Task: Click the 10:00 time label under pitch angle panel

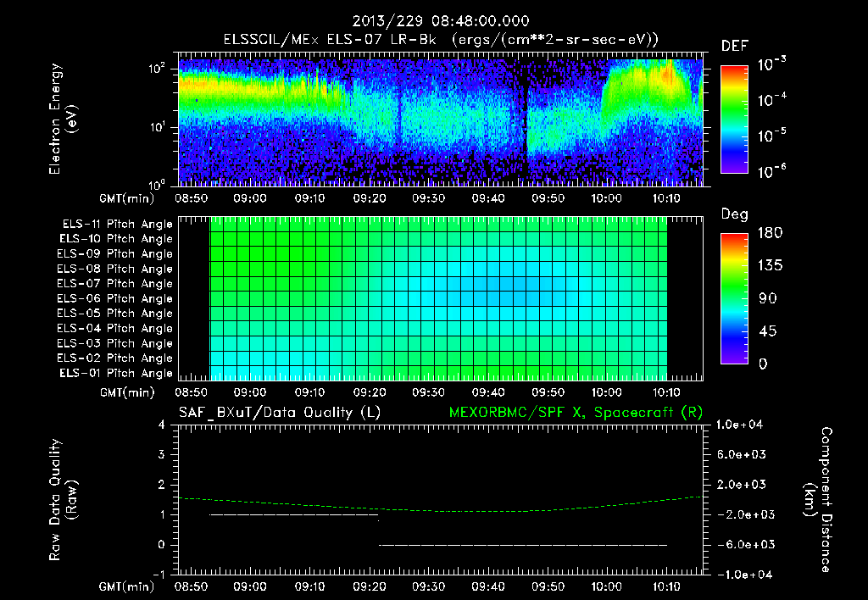Action: pyautogui.click(x=607, y=392)
